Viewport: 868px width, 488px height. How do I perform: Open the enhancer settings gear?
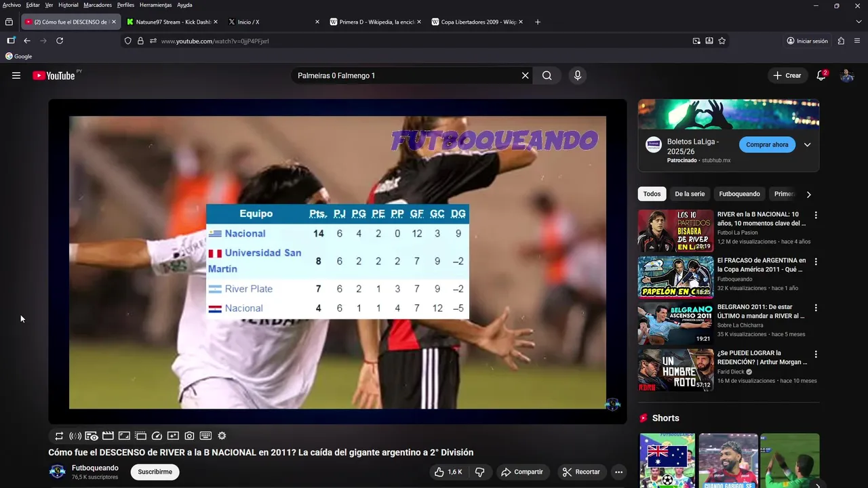pyautogui.click(x=222, y=436)
